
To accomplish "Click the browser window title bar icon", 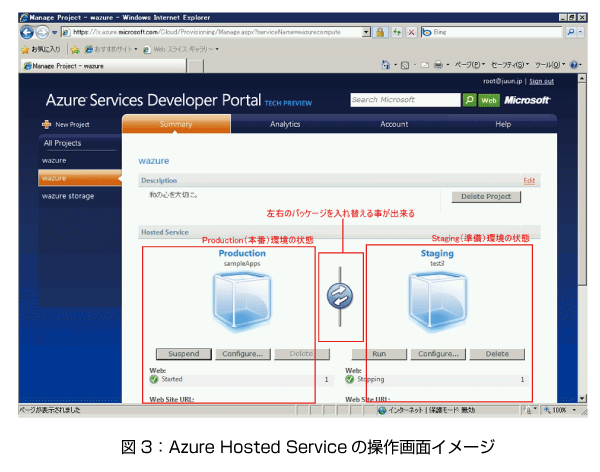I will click(24, 18).
